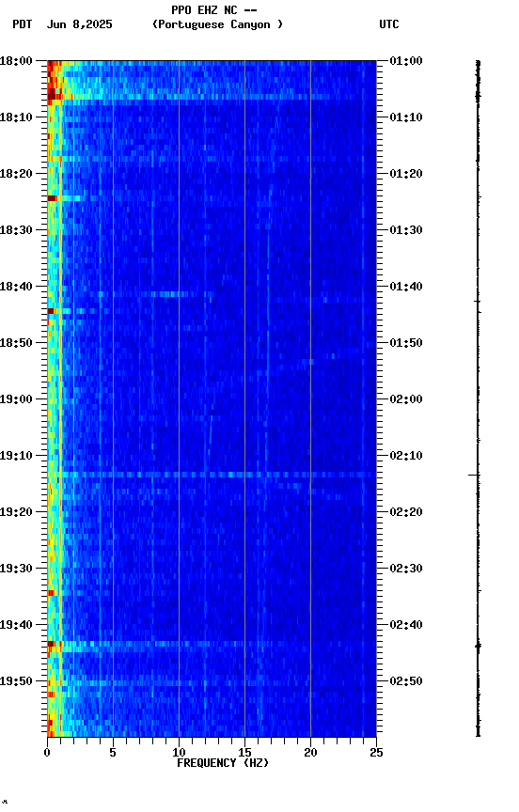Click the 02:50 UTC time label
The height and width of the screenshot is (812, 519).
[406, 681]
